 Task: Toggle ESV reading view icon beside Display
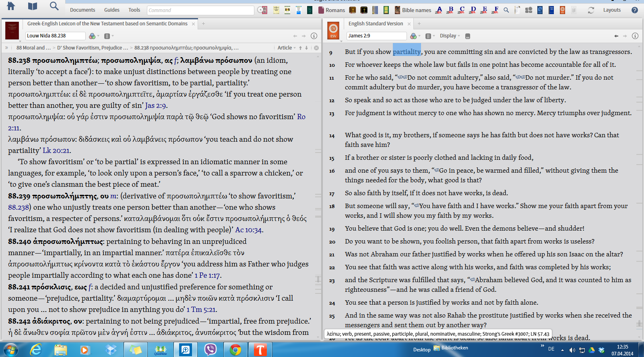point(468,36)
